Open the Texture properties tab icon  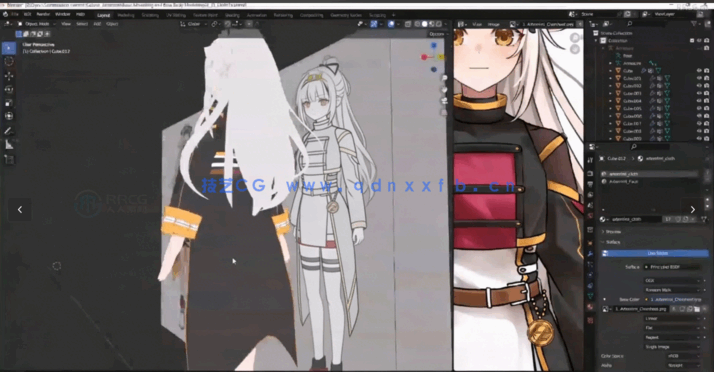[590, 320]
